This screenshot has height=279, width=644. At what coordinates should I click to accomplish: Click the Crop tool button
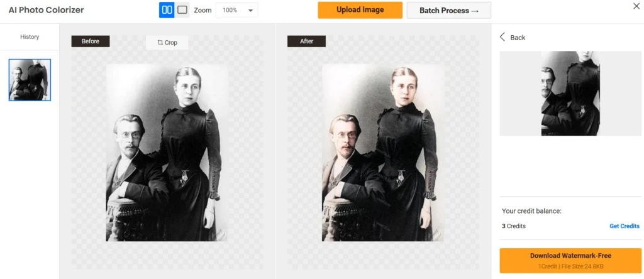(167, 43)
